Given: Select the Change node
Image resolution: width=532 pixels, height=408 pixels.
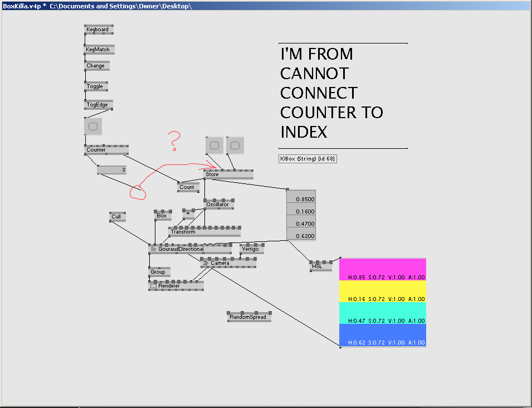Looking at the screenshot, I should [97, 66].
